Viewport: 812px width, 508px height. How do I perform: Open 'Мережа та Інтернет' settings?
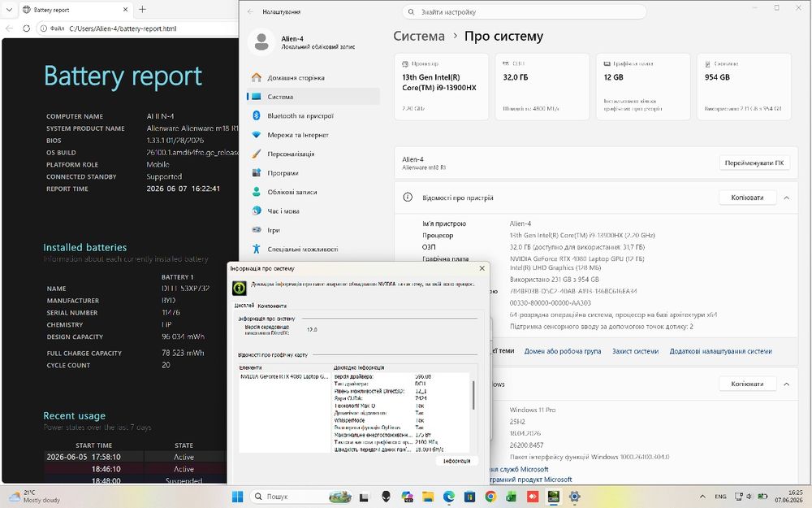(313, 135)
